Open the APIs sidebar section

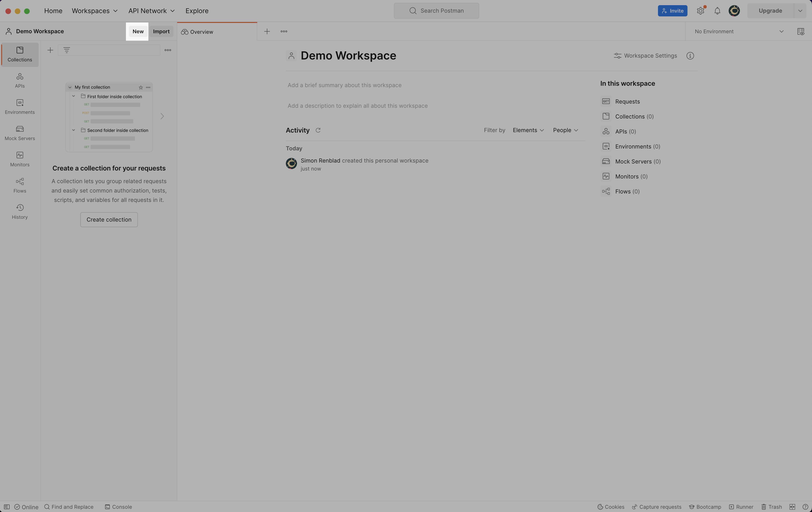click(20, 80)
